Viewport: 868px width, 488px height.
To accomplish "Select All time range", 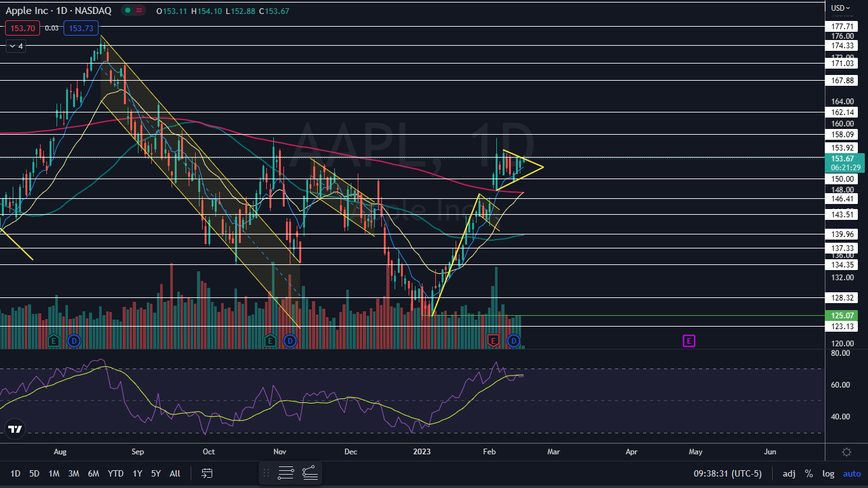I will pyautogui.click(x=175, y=473).
